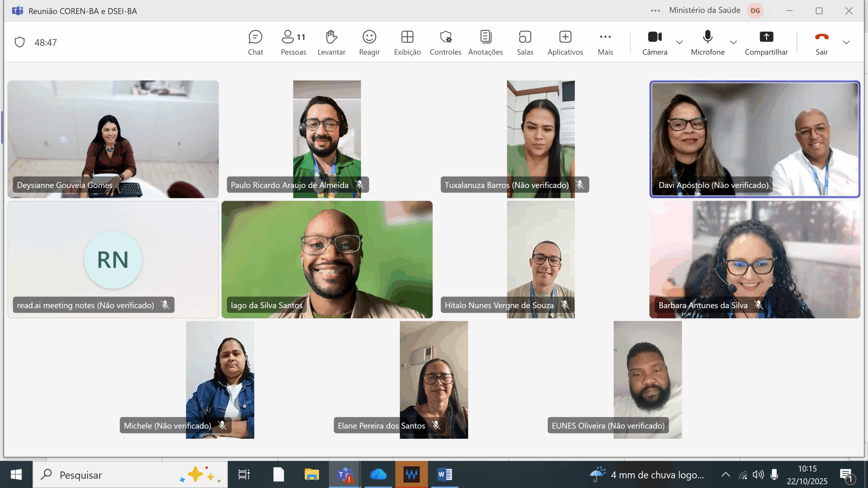Viewport: 868px width, 488px height.
Task: Open the Mais menu
Action: [605, 42]
